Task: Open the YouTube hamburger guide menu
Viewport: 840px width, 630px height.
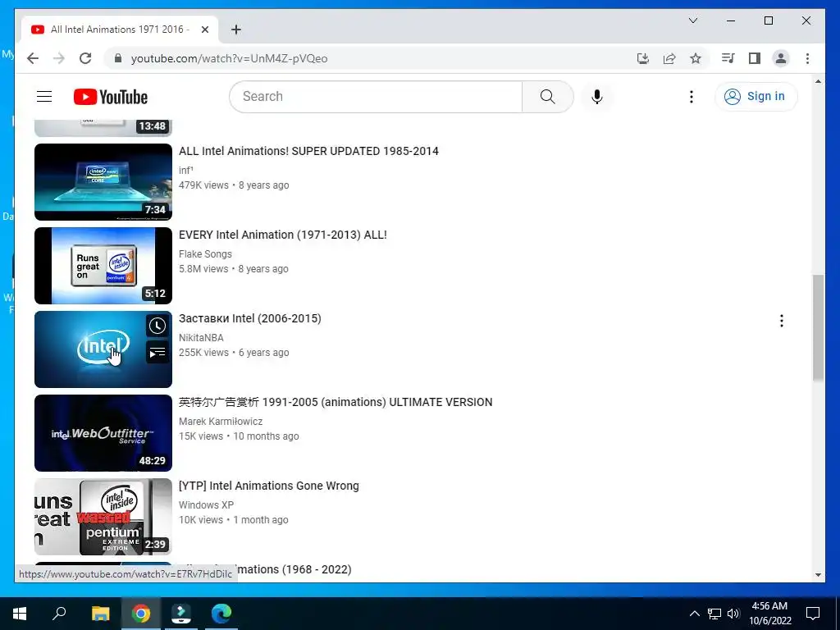Action: click(44, 97)
